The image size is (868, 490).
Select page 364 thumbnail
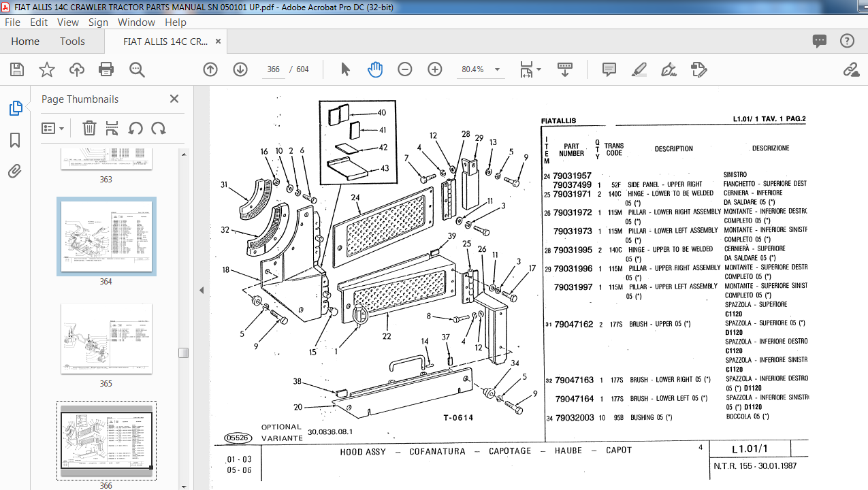coord(106,237)
